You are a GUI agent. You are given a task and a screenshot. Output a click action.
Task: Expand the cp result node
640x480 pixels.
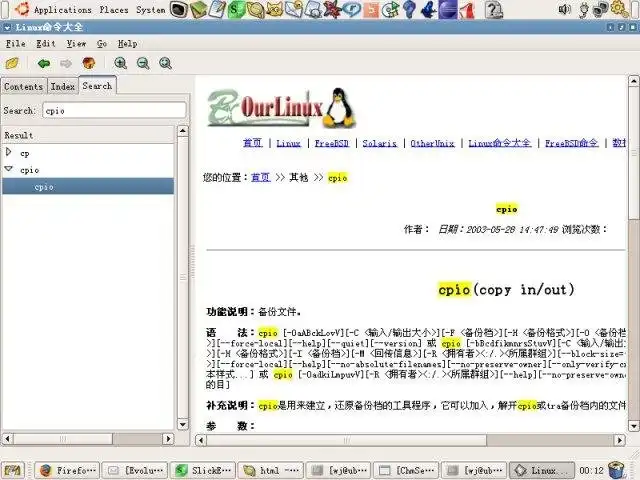[x=9, y=152]
